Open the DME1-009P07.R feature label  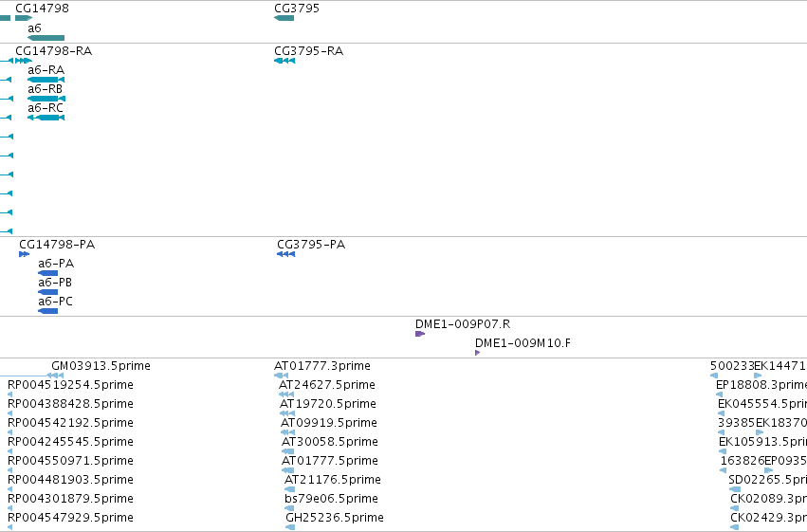pos(463,324)
